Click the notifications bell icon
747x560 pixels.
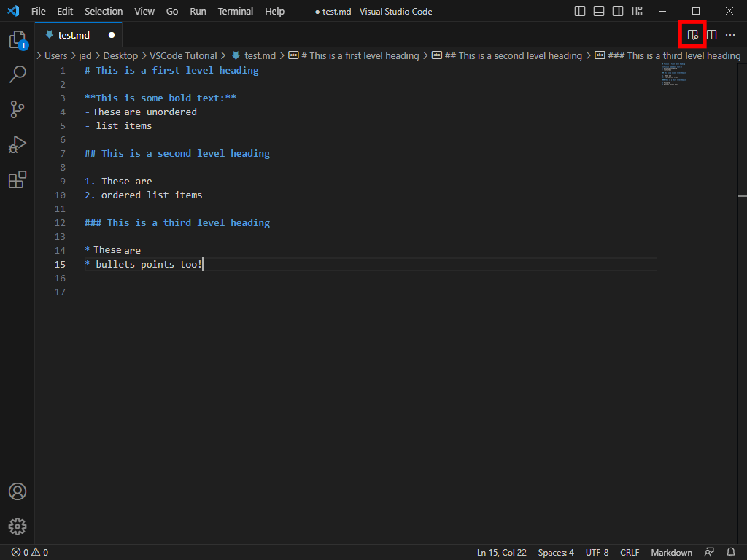tap(731, 552)
